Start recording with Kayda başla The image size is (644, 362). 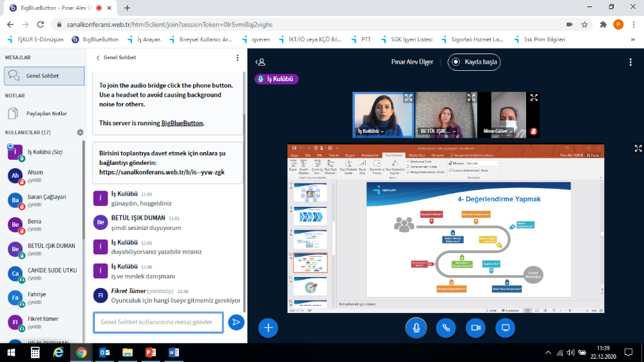474,62
